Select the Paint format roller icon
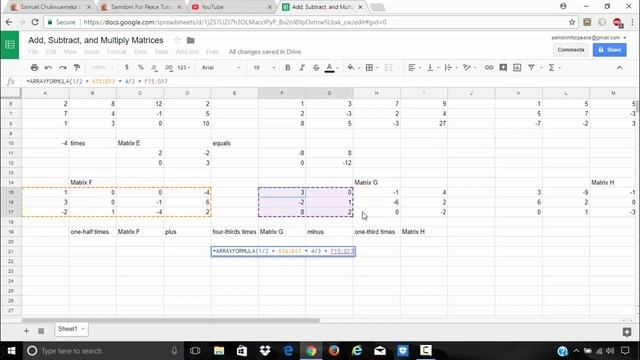Screen dimensions: 640x360 (77, 67)
